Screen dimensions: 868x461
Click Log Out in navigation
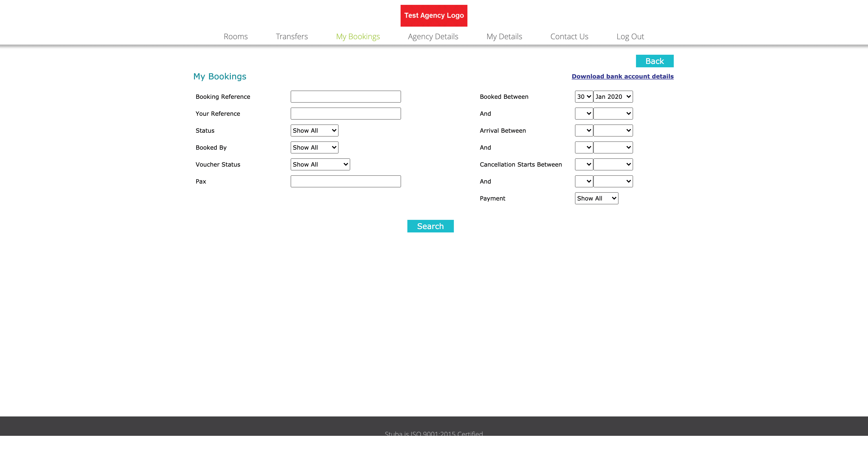point(630,36)
